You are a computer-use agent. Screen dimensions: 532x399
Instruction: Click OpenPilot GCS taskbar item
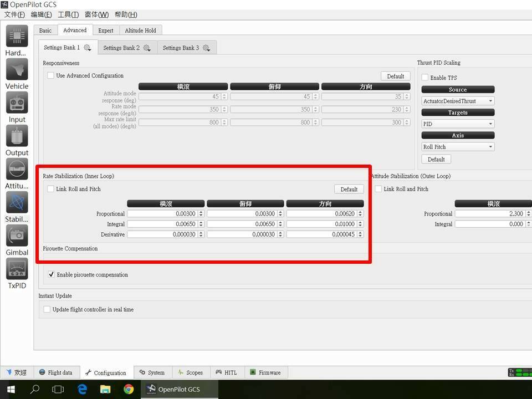click(180, 389)
